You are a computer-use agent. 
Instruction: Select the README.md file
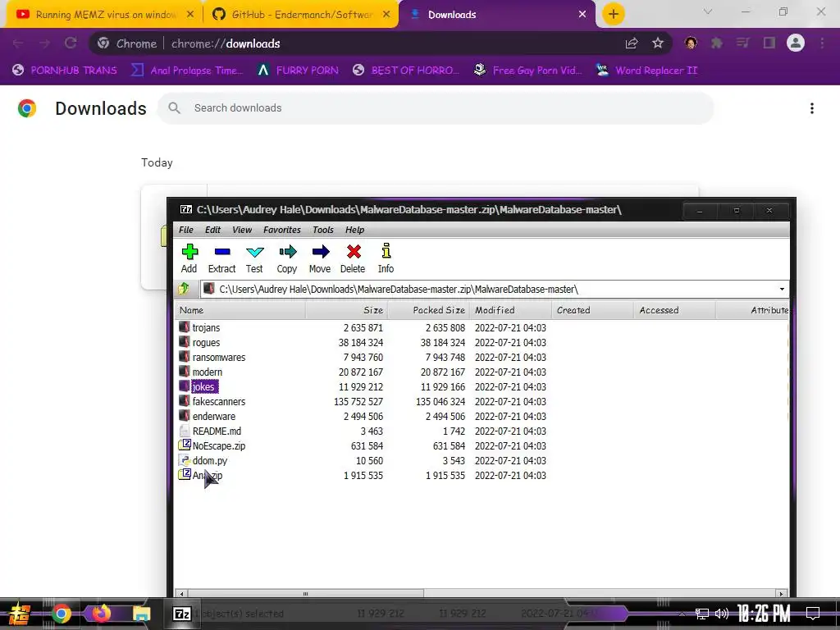[217, 431]
